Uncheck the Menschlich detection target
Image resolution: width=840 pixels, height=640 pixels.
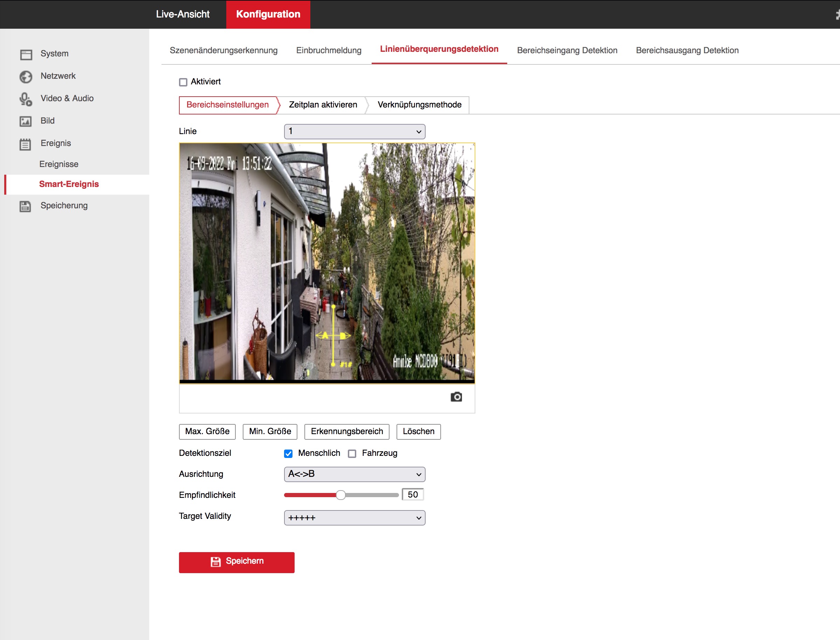288,453
